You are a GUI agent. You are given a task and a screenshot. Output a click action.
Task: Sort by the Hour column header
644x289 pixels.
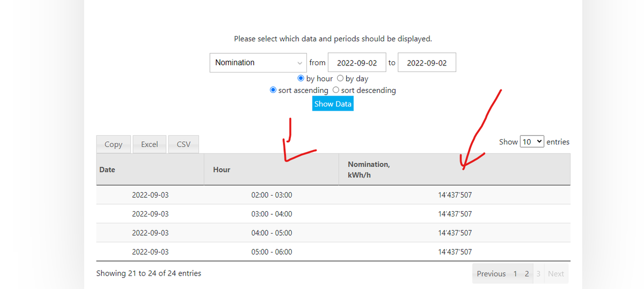272,170
